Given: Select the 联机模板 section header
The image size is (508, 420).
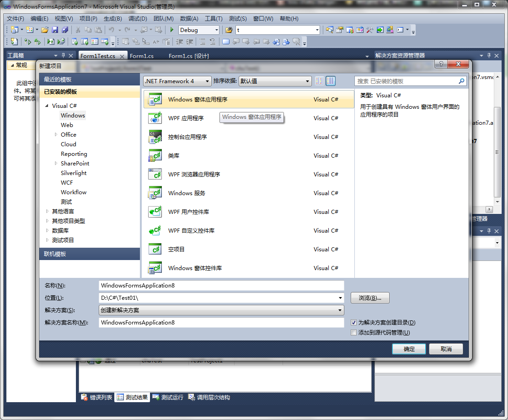Looking at the screenshot, I should pos(90,254).
